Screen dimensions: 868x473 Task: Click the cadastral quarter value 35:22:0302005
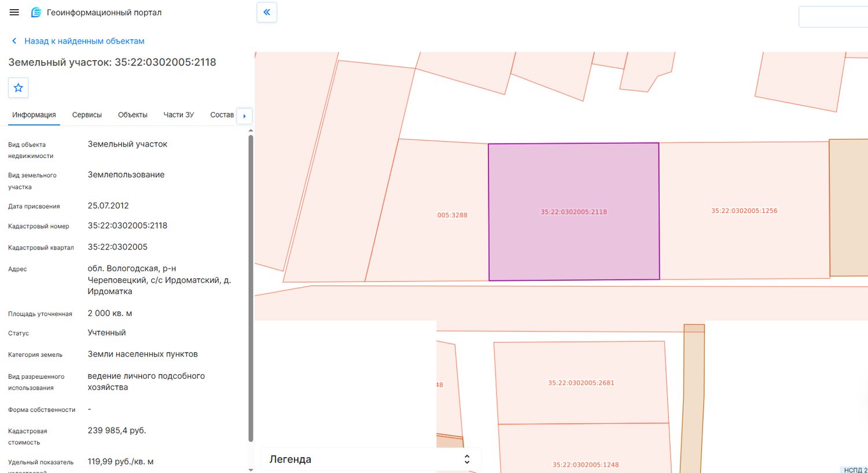tap(117, 247)
